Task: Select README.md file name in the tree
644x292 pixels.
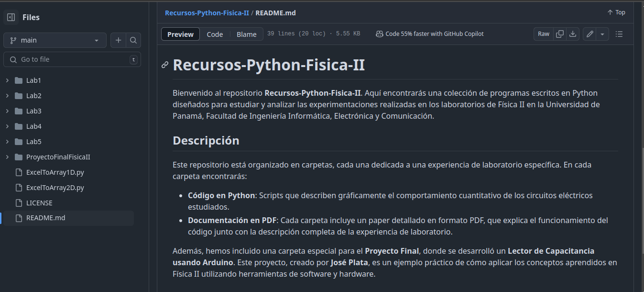Action: click(46, 218)
